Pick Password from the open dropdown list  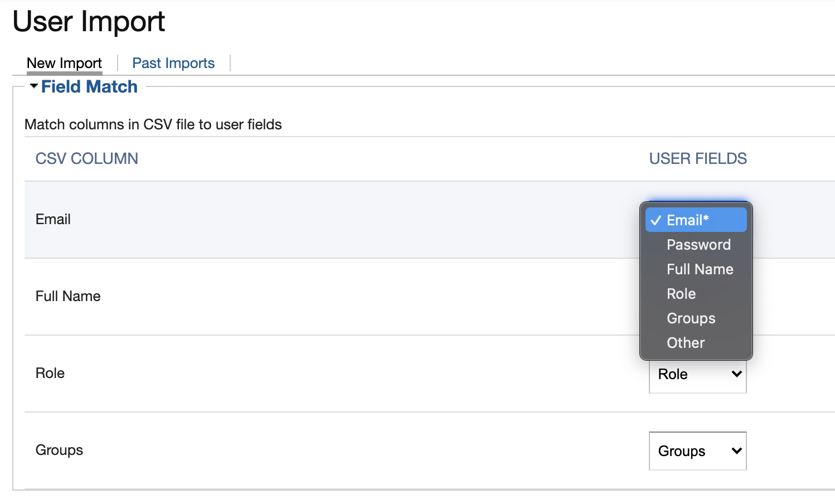pyautogui.click(x=698, y=245)
